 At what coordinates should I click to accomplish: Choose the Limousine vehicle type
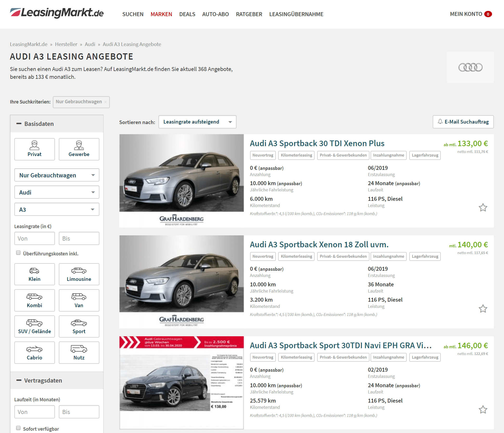coord(79,274)
